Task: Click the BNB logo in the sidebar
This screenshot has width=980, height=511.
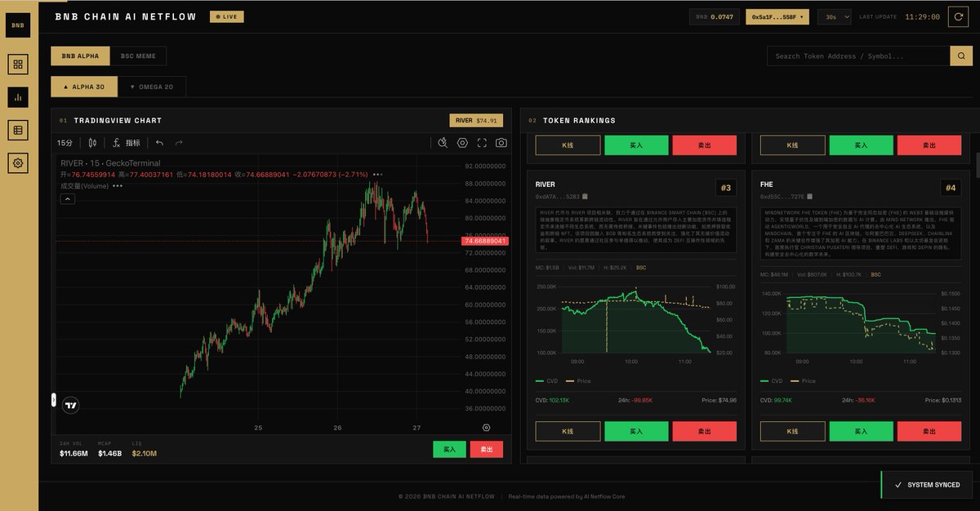Action: [x=18, y=25]
